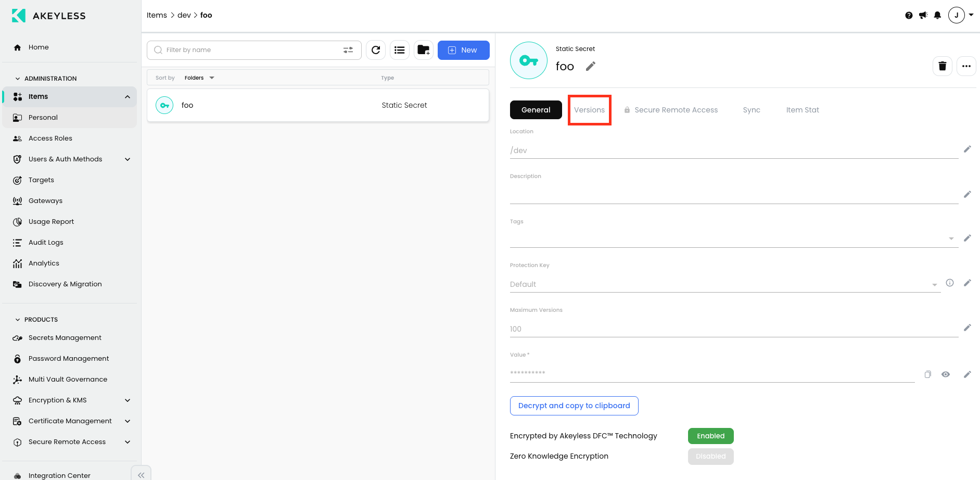Edit the secret name pencil icon
980x480 pixels.
(x=590, y=66)
